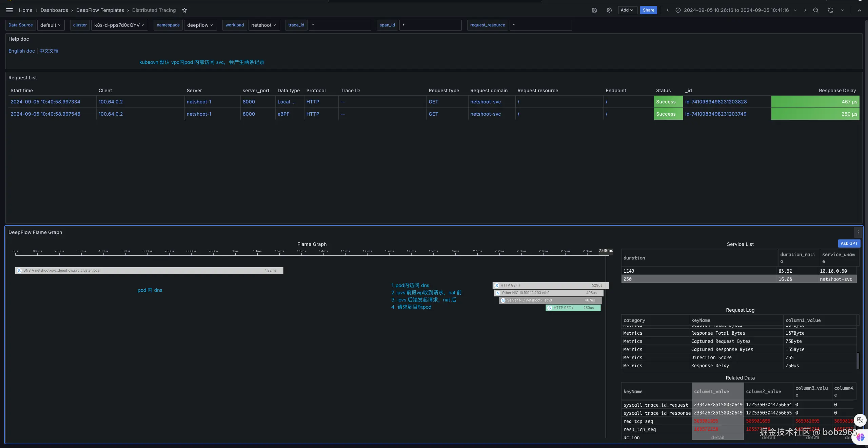Select the HTTP GET / 529us span
This screenshot has height=448, width=868.
(x=551, y=286)
